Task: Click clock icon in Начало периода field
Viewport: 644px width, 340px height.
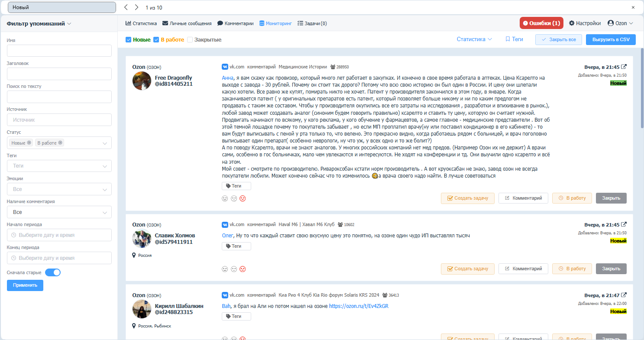Action: pyautogui.click(x=13, y=235)
